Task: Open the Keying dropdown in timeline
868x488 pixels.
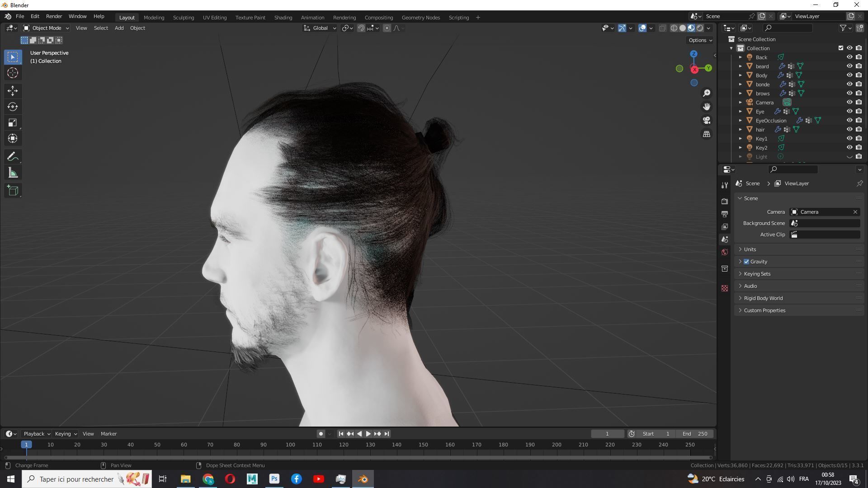Action: tap(66, 434)
